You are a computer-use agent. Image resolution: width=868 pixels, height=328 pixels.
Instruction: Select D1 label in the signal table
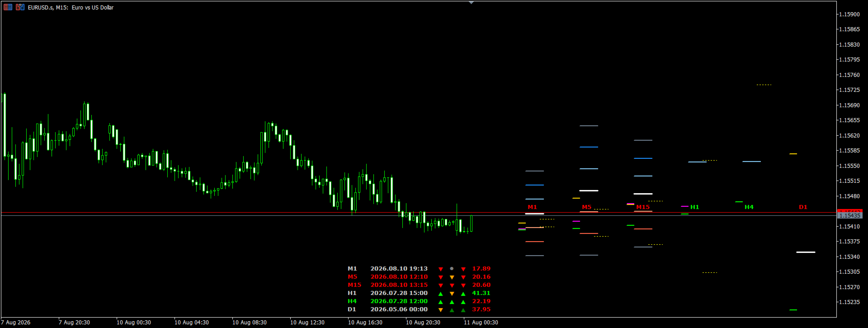352,309
